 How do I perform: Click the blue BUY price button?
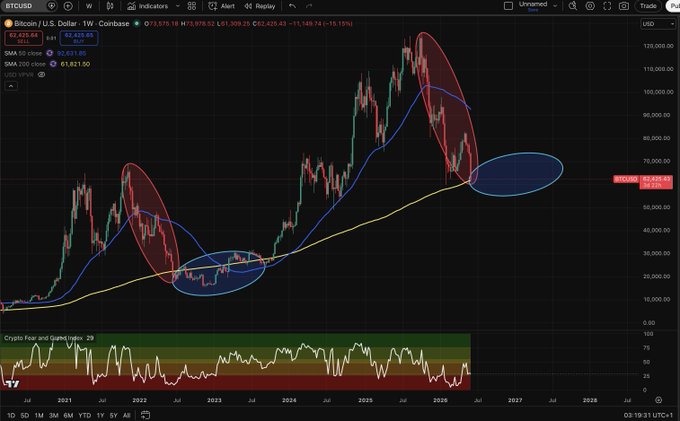click(x=79, y=38)
